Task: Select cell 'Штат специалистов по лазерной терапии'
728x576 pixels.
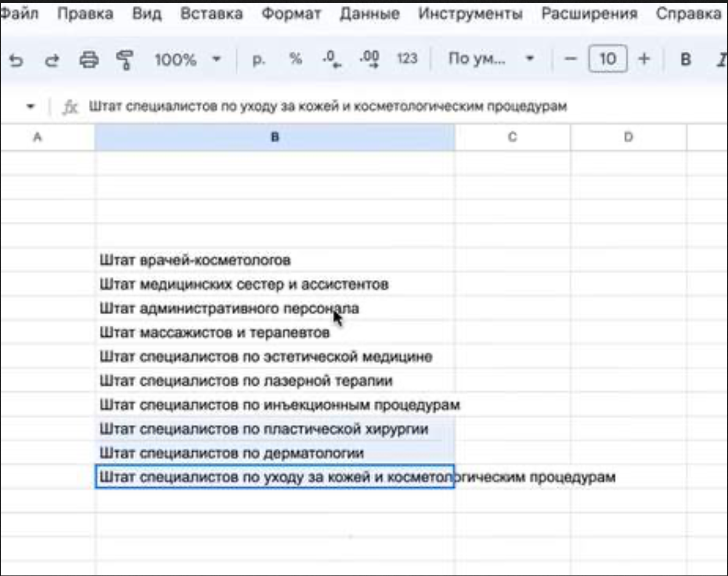Action: coord(275,381)
